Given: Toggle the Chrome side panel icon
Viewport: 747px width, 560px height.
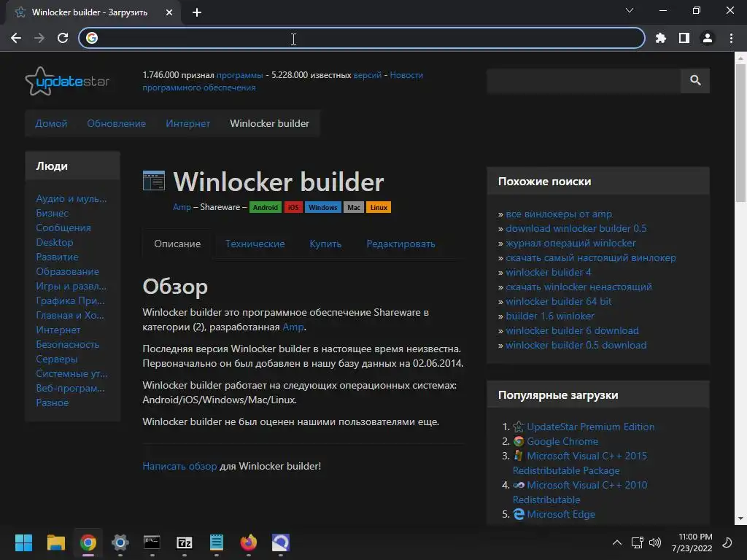Looking at the screenshot, I should (x=684, y=38).
